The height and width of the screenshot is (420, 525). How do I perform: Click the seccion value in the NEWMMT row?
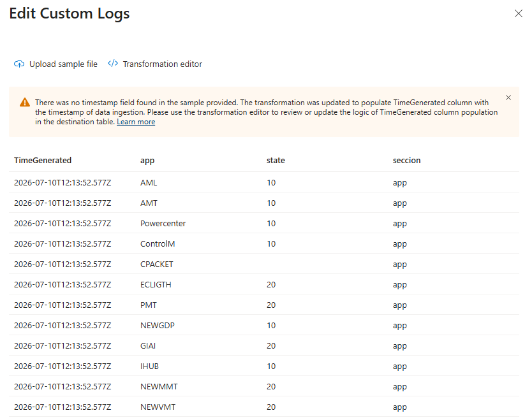click(x=400, y=387)
